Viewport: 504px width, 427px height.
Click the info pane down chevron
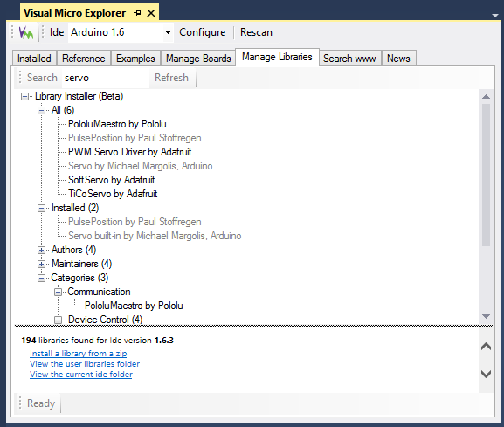(x=486, y=374)
